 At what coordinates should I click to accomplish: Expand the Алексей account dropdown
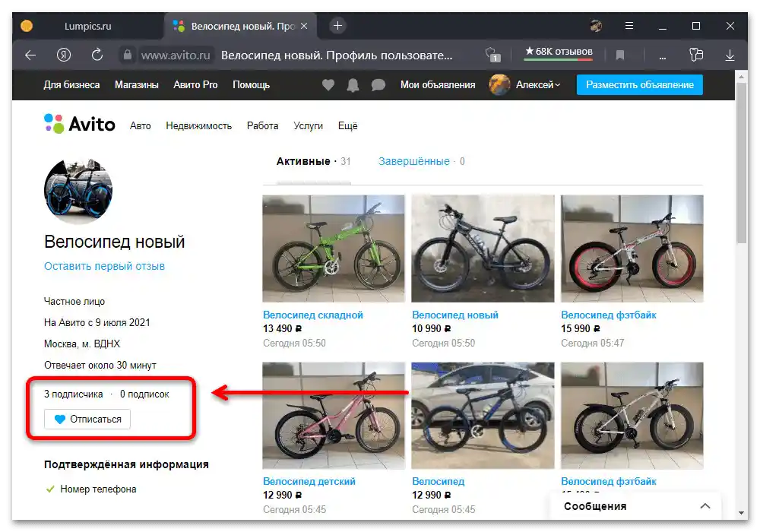coord(538,85)
